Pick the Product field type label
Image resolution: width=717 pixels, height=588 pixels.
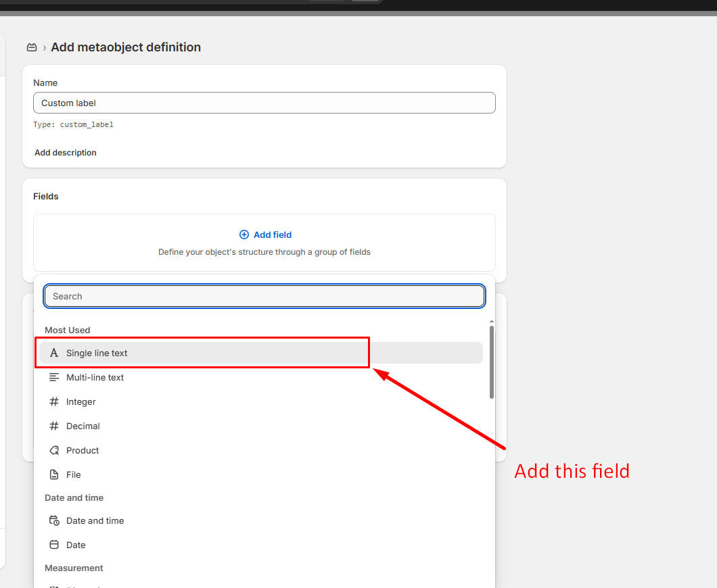click(83, 450)
